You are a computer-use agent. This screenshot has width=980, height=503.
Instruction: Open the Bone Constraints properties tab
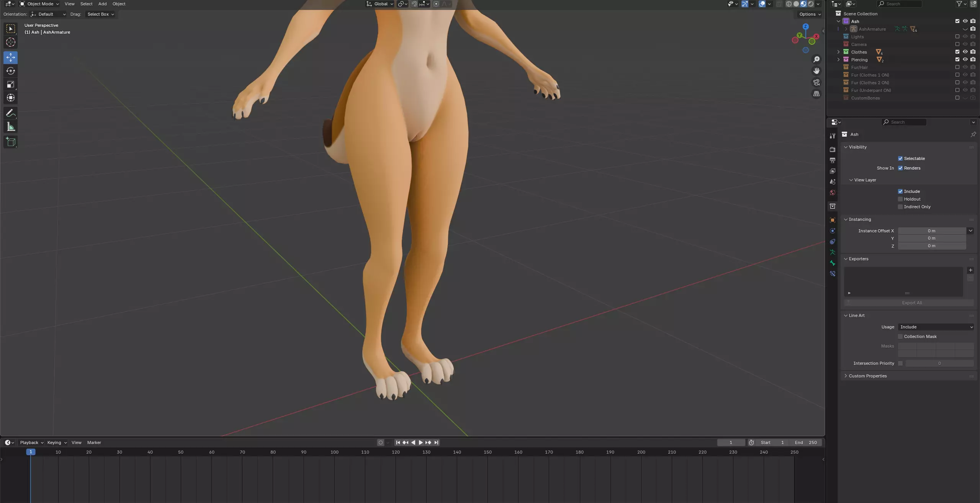click(832, 274)
